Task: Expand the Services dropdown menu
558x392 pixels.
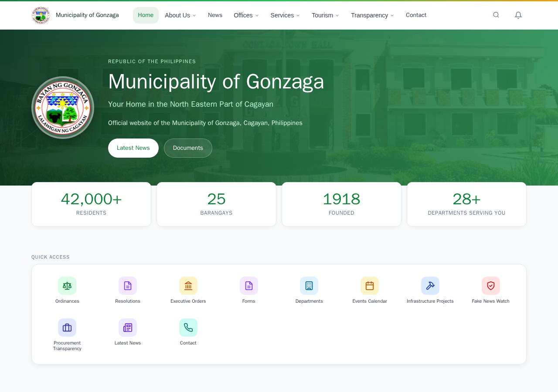Action: [x=285, y=15]
